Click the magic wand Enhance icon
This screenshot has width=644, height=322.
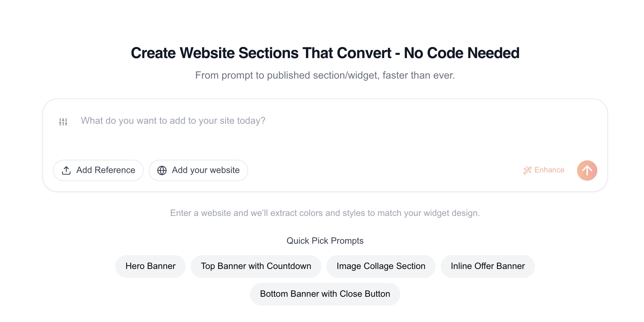point(527,170)
